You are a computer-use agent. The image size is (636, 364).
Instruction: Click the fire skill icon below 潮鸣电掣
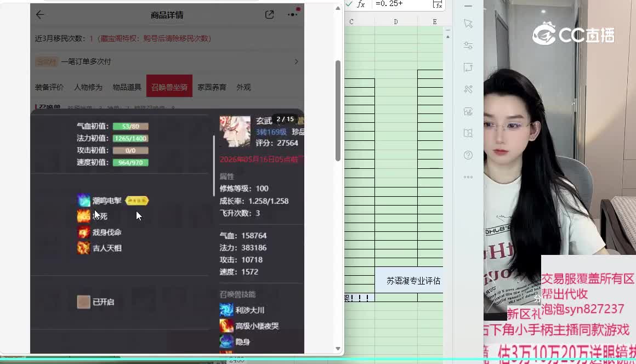[x=83, y=217]
